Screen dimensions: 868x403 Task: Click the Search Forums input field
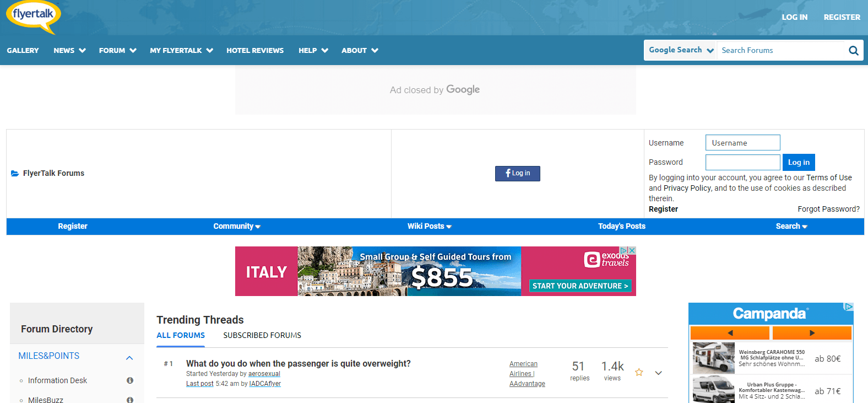781,50
